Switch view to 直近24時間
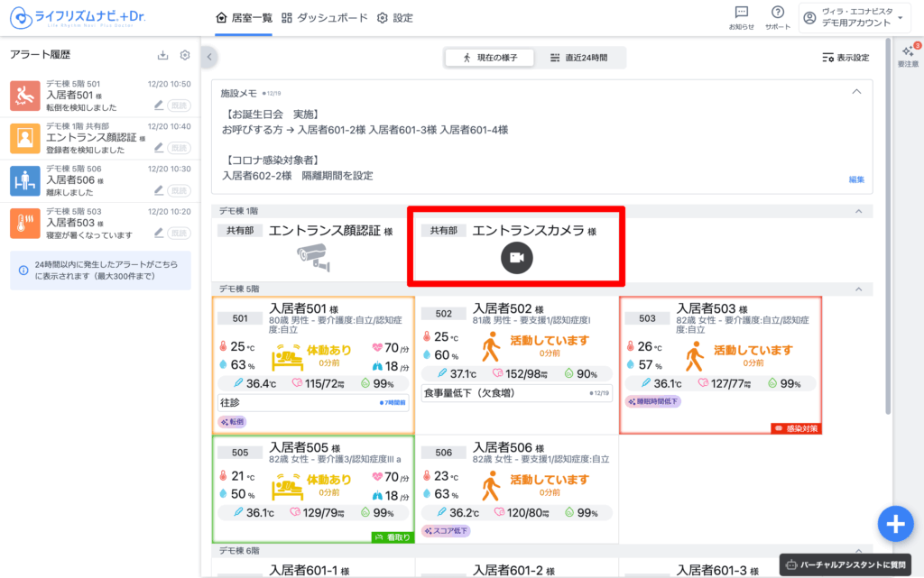Image resolution: width=924 pixels, height=578 pixels. pyautogui.click(x=579, y=58)
